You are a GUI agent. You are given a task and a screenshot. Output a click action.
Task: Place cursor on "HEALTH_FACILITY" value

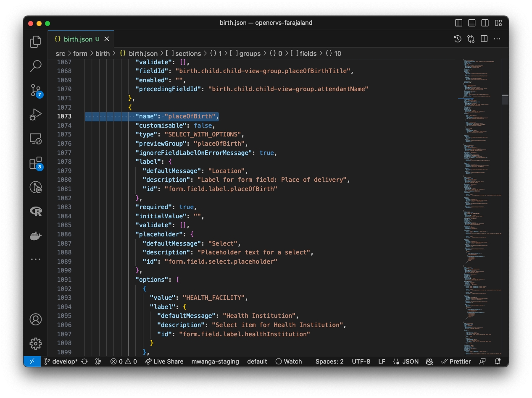coord(214,298)
